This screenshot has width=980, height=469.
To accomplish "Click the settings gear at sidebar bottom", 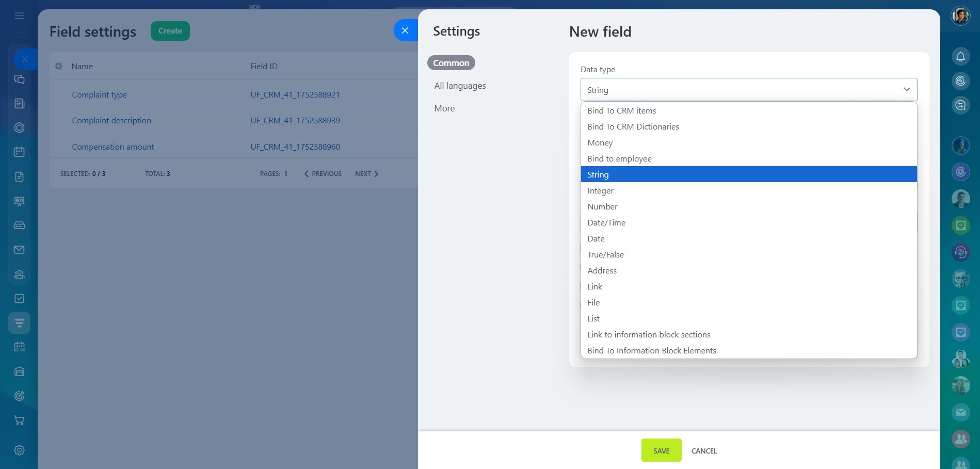I will [x=19, y=450].
